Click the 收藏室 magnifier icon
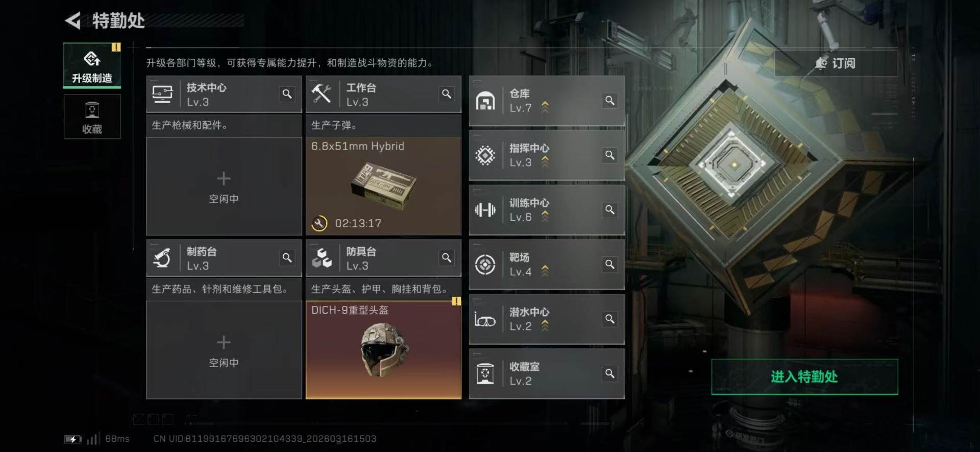980x452 pixels. point(610,374)
